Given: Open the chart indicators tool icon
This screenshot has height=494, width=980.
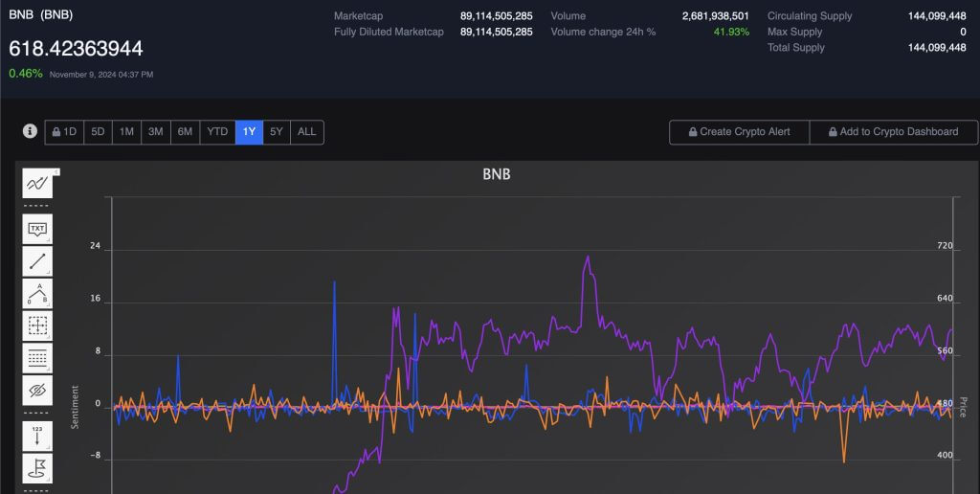Looking at the screenshot, I should click(x=37, y=183).
